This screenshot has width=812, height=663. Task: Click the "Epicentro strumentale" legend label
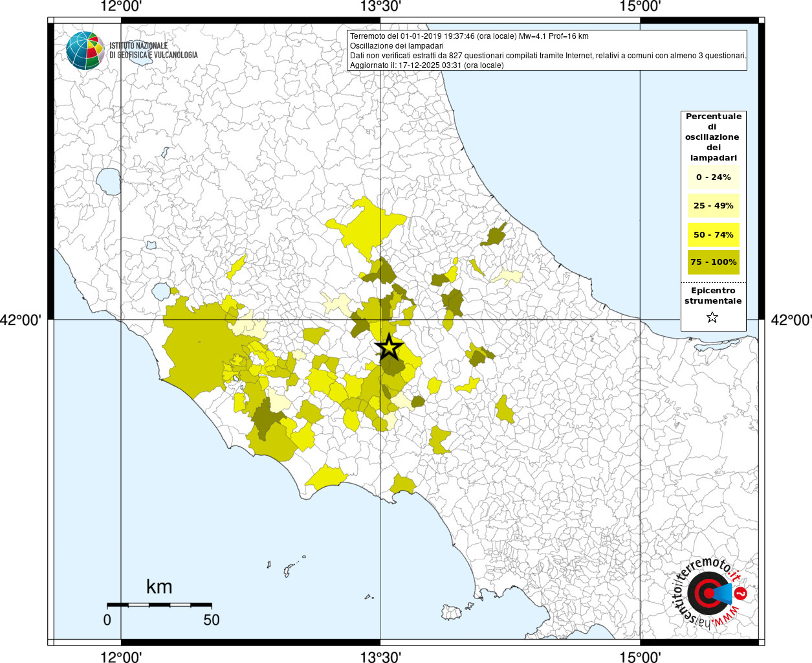pyautogui.click(x=713, y=296)
